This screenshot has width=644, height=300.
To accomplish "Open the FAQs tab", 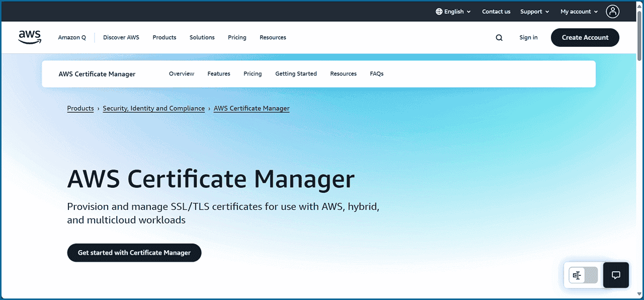I will pos(376,74).
